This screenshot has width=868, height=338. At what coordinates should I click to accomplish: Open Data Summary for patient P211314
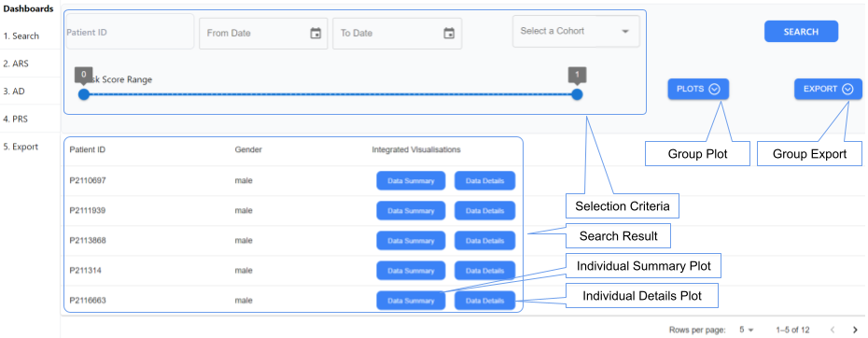point(411,271)
